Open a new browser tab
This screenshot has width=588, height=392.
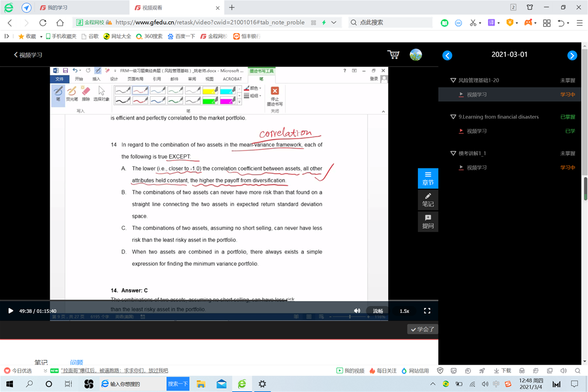[x=232, y=7]
